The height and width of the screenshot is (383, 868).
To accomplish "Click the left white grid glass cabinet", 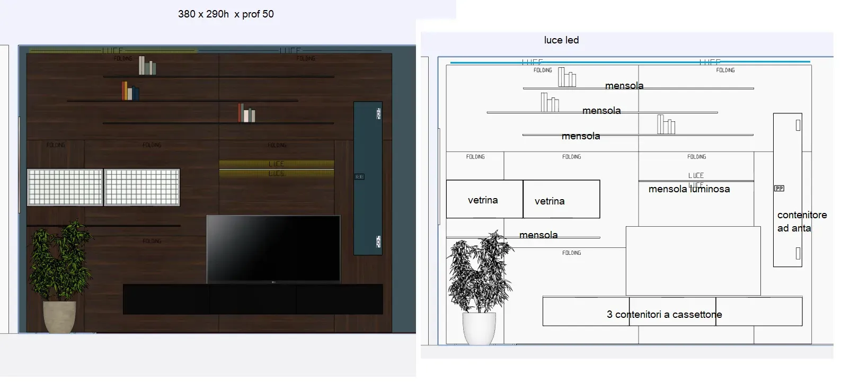I will (x=65, y=187).
